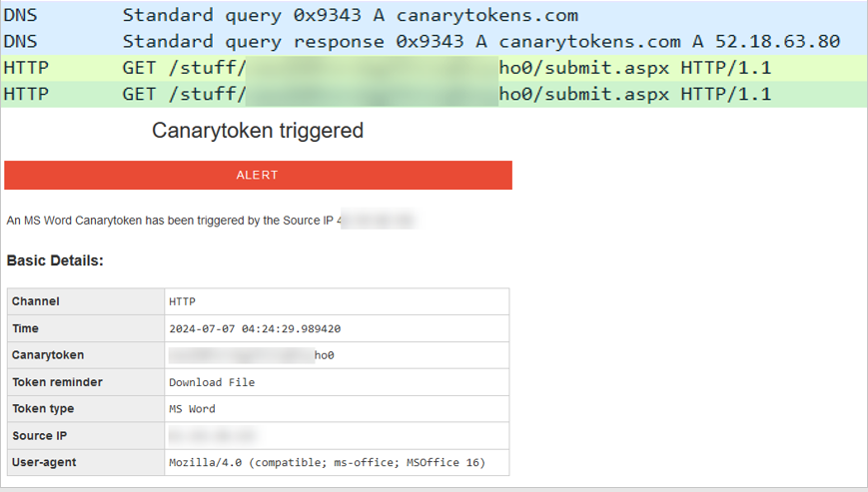Select the Mozilla/4.0 user-agent string
The image size is (868, 492).
326,463
